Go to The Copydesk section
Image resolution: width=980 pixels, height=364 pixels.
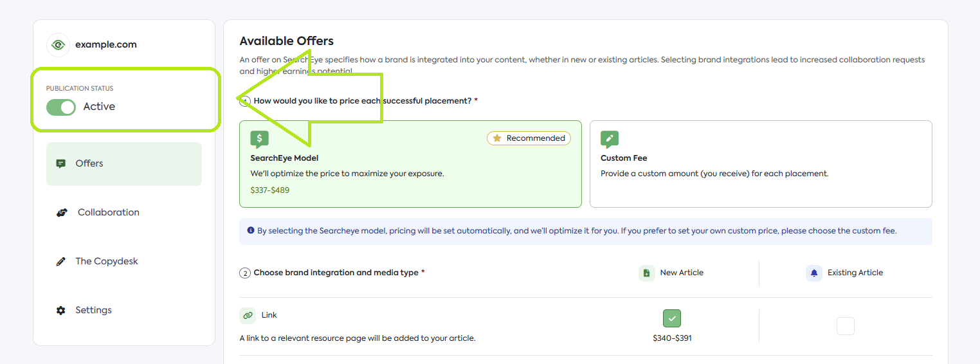coord(106,261)
